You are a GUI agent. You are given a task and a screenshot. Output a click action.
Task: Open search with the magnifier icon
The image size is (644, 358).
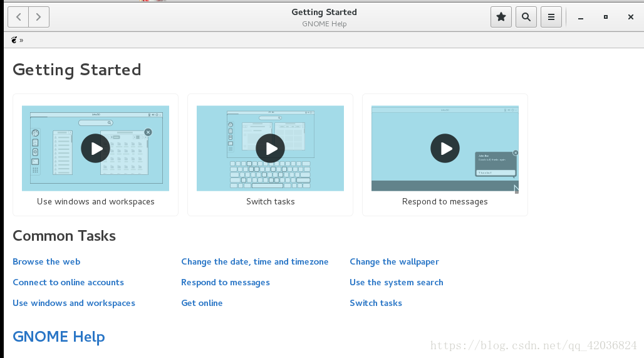click(526, 17)
